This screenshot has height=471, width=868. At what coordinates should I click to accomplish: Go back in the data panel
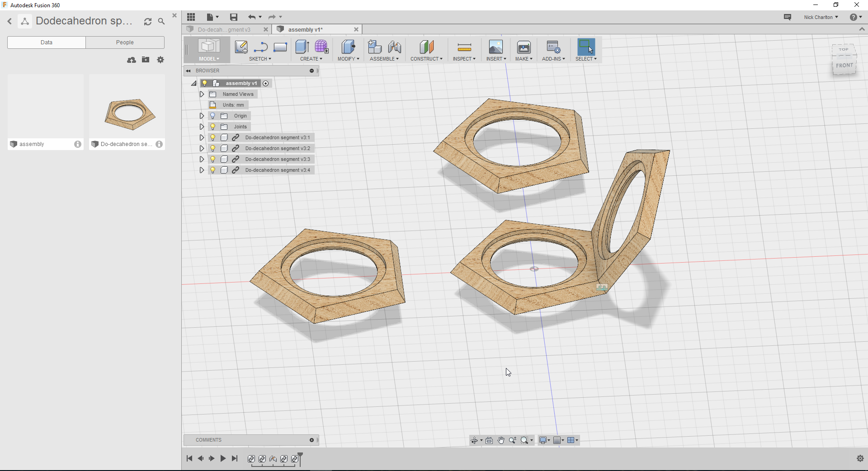(9, 21)
